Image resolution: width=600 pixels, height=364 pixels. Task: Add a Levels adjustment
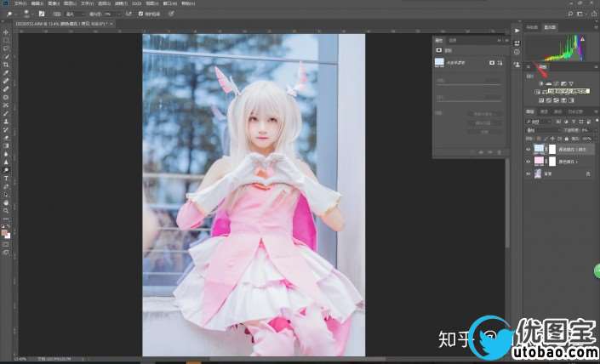pyautogui.click(x=548, y=83)
